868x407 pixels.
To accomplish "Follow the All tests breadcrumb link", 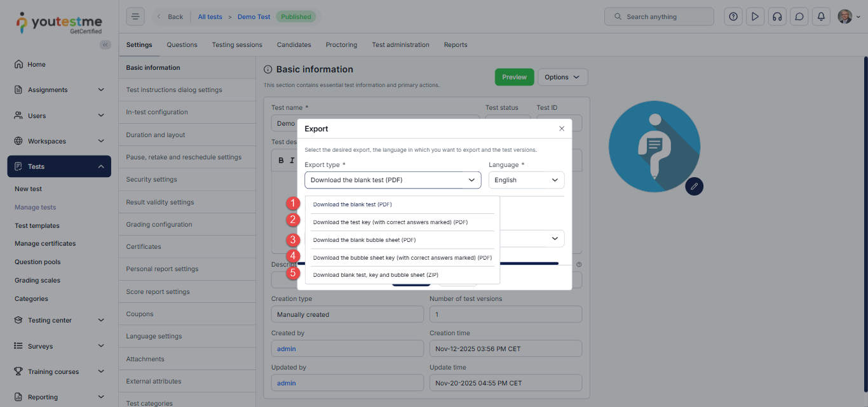I will pos(210,17).
